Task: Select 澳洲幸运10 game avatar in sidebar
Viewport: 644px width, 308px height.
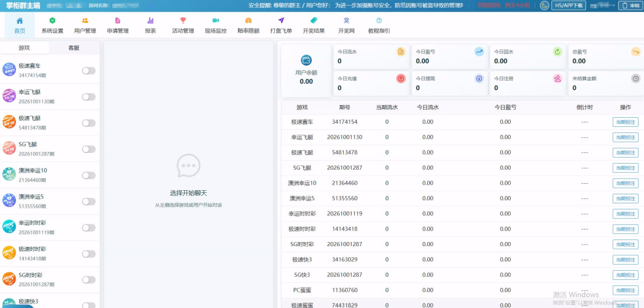Action: [9, 175]
